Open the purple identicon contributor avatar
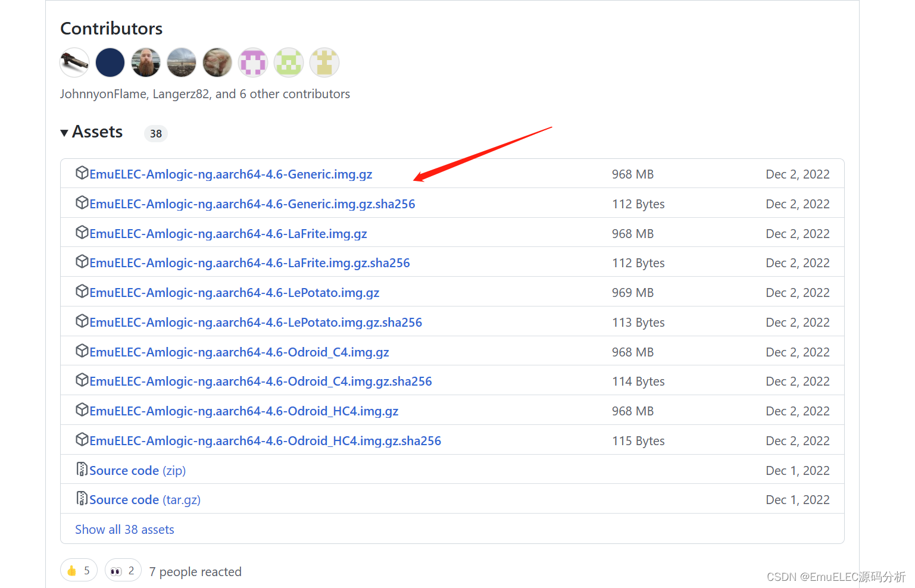Screen dimensions: 915x588 point(253,62)
